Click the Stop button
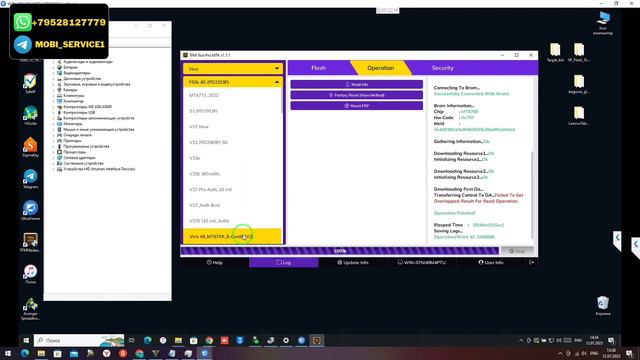The image size is (640, 360). click(x=517, y=251)
